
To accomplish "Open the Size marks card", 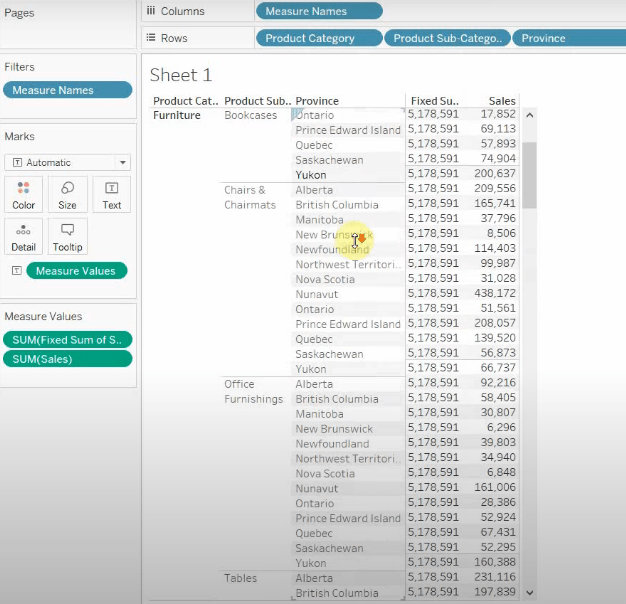I will pyautogui.click(x=67, y=194).
